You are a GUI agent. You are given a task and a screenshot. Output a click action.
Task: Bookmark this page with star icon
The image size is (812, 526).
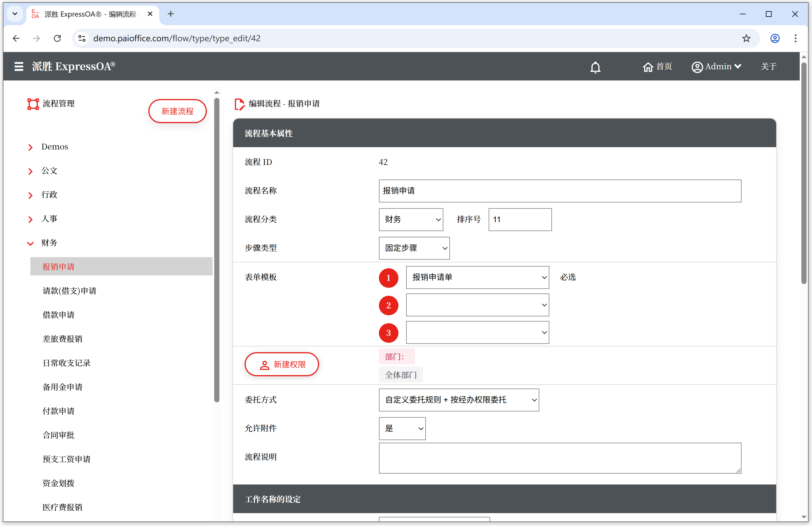(x=746, y=38)
